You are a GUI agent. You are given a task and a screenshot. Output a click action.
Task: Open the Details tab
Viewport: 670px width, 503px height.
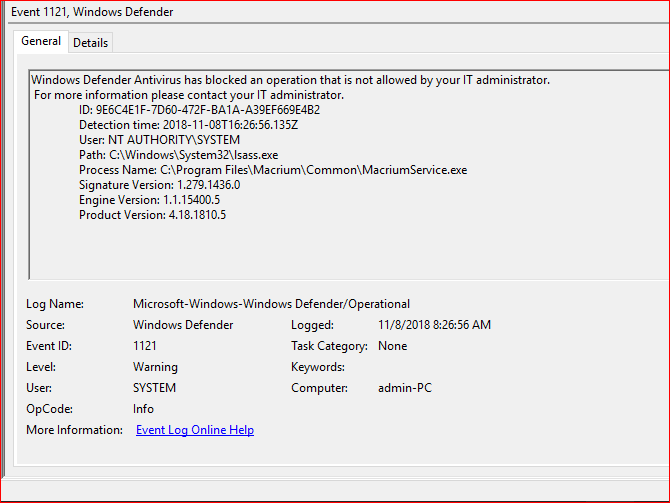(x=90, y=43)
